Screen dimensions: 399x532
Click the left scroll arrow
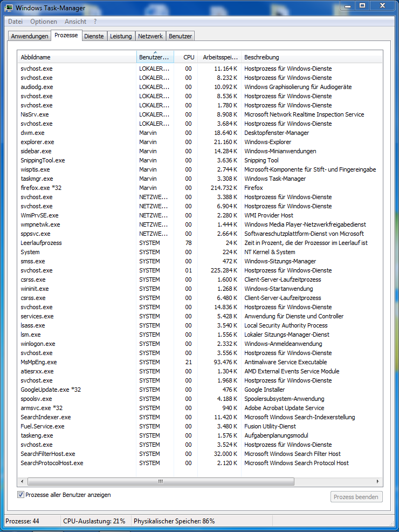tap(22, 481)
